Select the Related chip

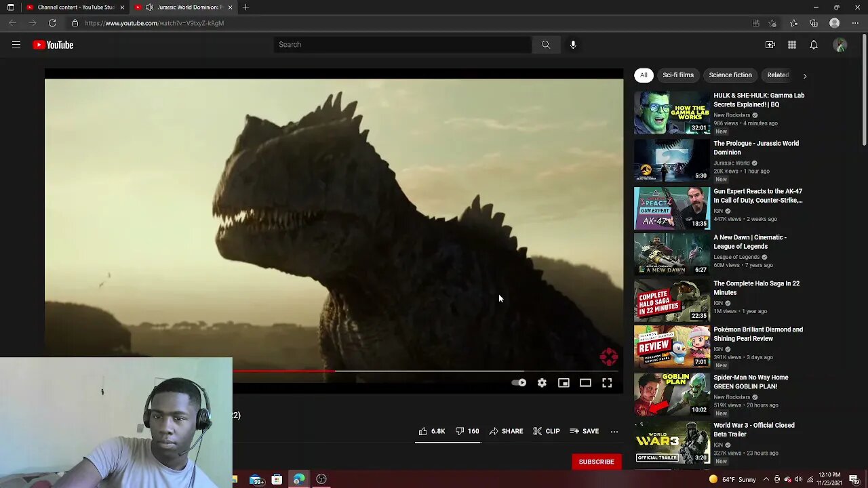click(778, 75)
